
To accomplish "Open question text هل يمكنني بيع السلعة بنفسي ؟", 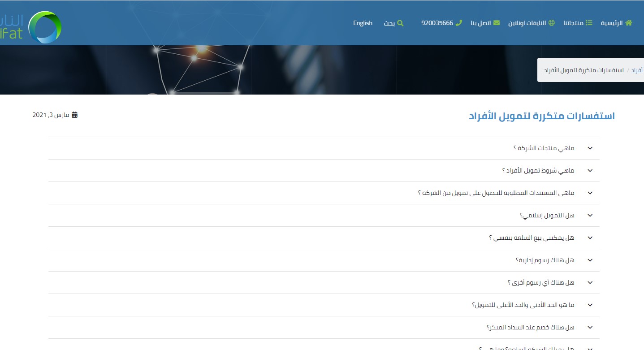I will tap(532, 238).
